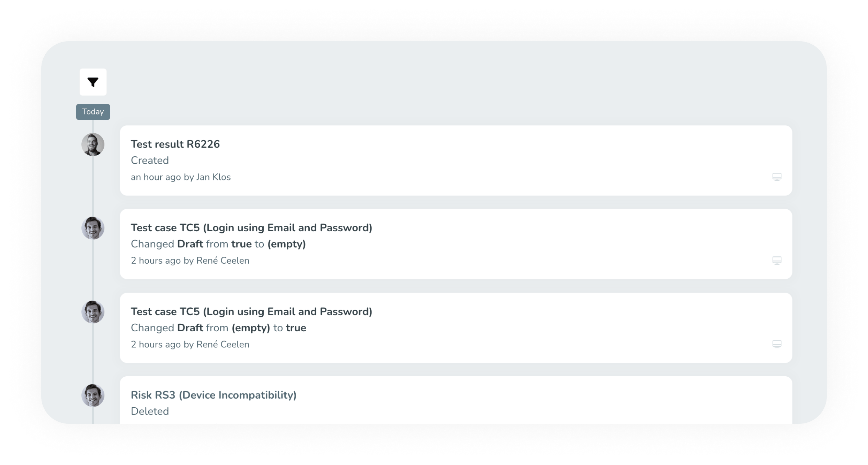Click the bold Draft field name in the change description
This screenshot has width=868, height=465.
pos(190,244)
